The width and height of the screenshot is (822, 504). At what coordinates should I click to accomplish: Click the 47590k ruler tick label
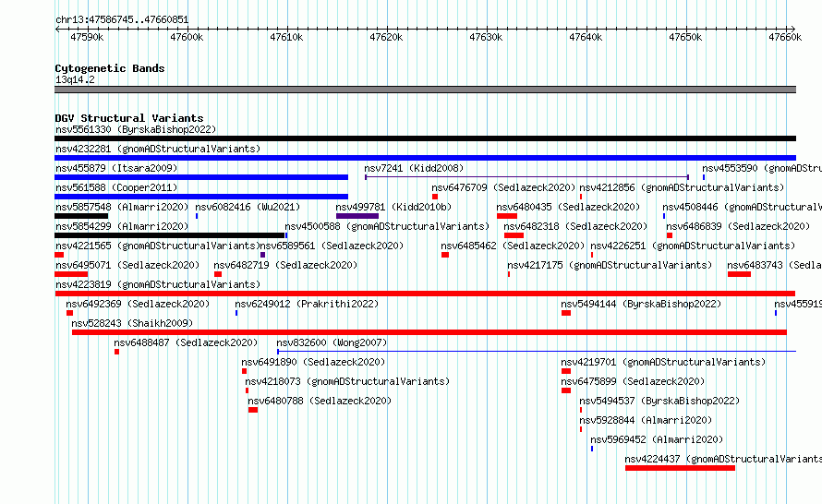[87, 37]
